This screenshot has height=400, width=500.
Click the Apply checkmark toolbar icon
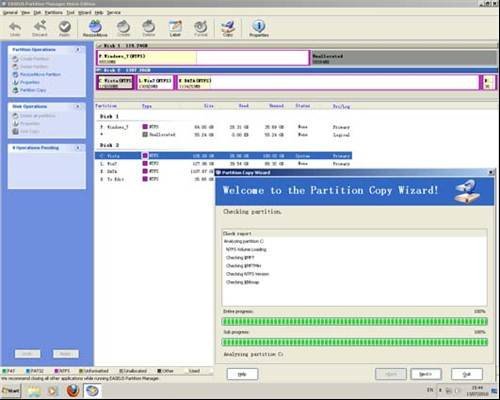(65, 28)
